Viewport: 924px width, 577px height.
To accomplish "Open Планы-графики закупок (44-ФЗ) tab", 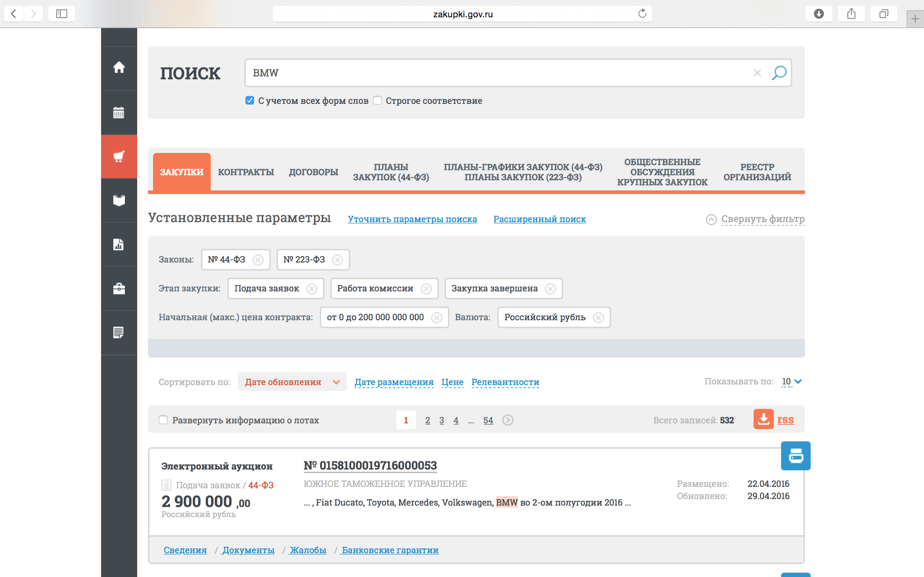I will click(523, 172).
